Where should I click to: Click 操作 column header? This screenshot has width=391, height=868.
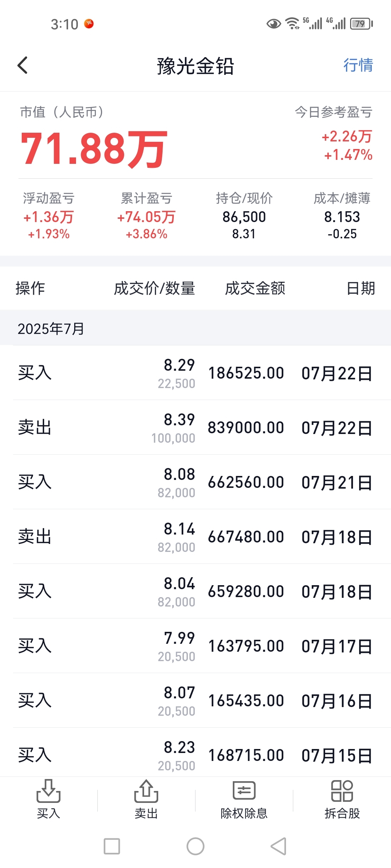click(30, 289)
